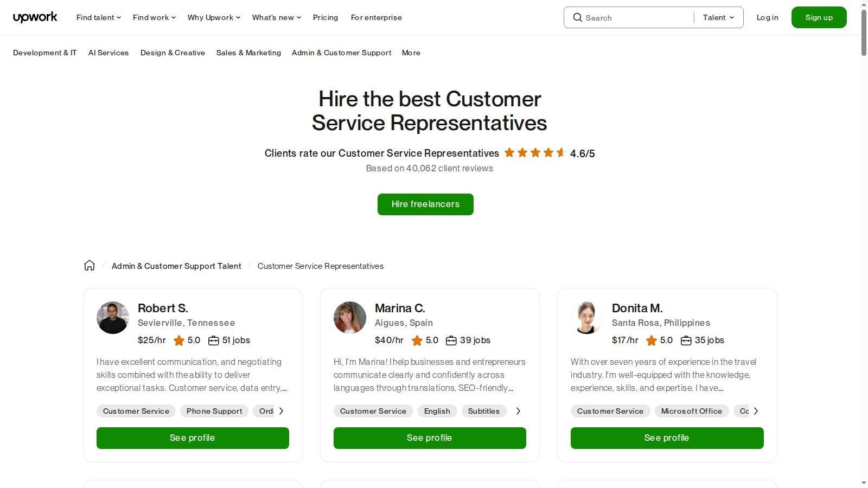
Task: Expand hidden skill tags on Marina C.'s card
Action: 518,411
